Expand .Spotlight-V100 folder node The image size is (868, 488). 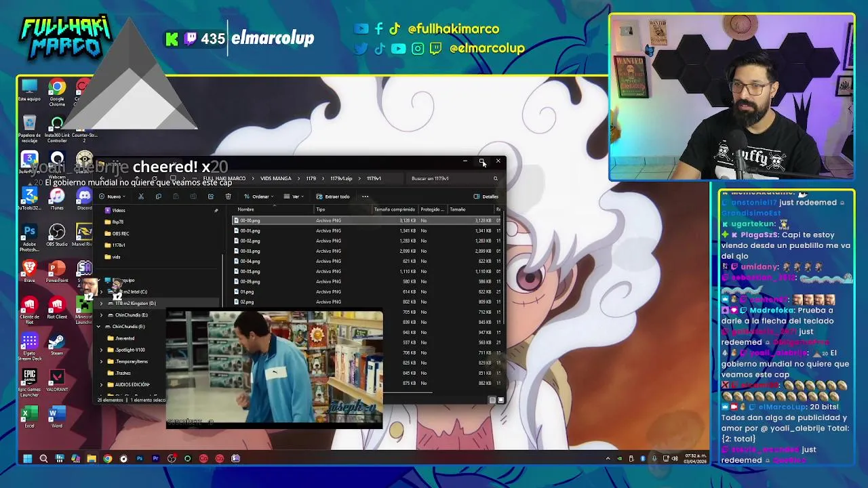point(102,350)
